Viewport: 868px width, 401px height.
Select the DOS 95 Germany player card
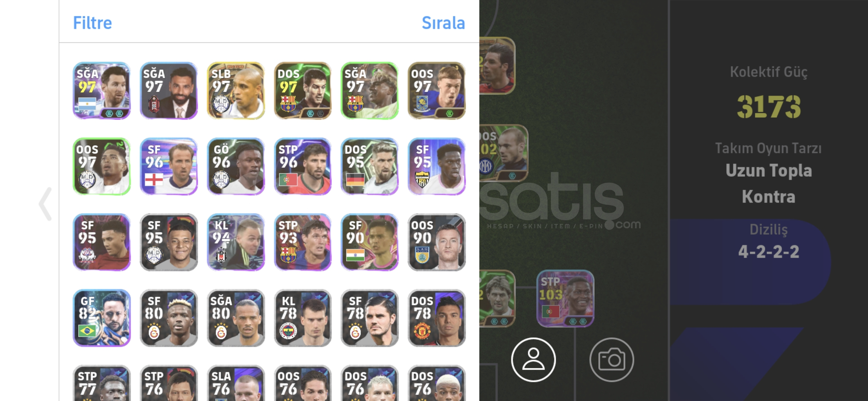click(369, 166)
